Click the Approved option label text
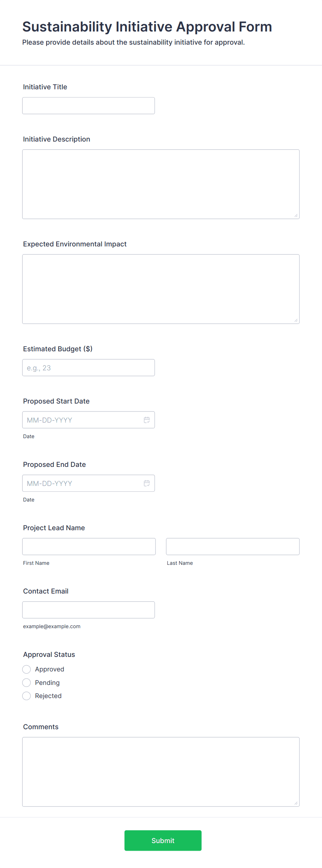Image resolution: width=322 pixels, height=868 pixels. point(50,669)
